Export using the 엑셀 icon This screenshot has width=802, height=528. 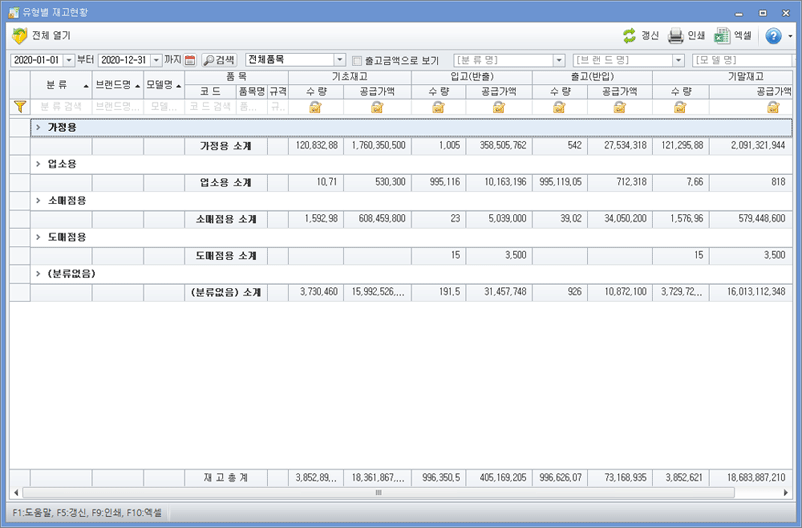coord(723,35)
